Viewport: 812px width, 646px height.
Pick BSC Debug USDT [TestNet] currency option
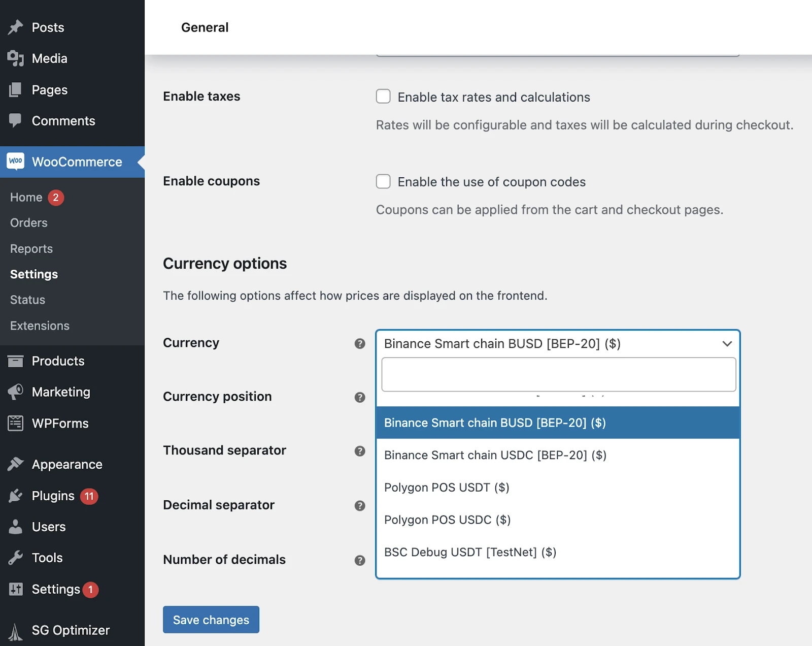(470, 552)
